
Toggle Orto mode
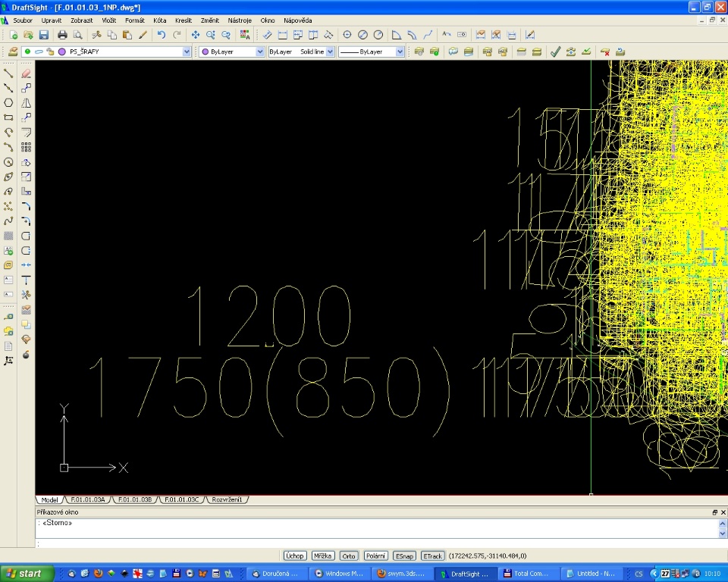click(349, 555)
